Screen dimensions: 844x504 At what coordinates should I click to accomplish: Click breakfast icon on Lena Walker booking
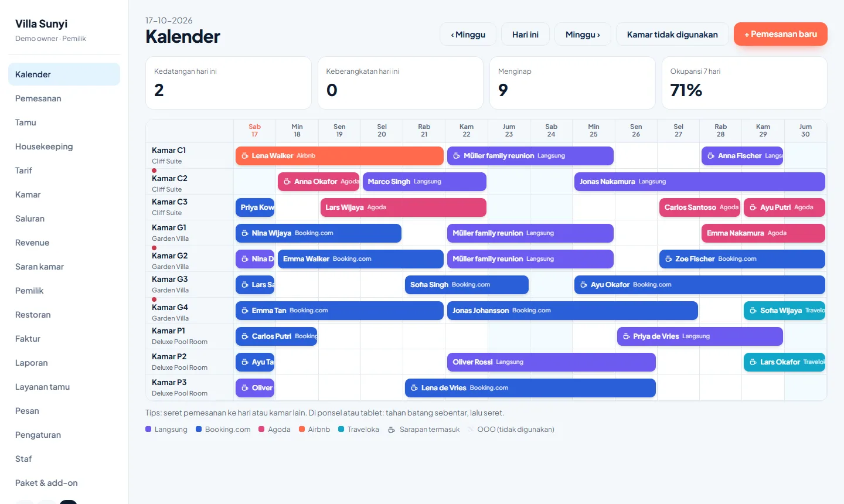244,156
